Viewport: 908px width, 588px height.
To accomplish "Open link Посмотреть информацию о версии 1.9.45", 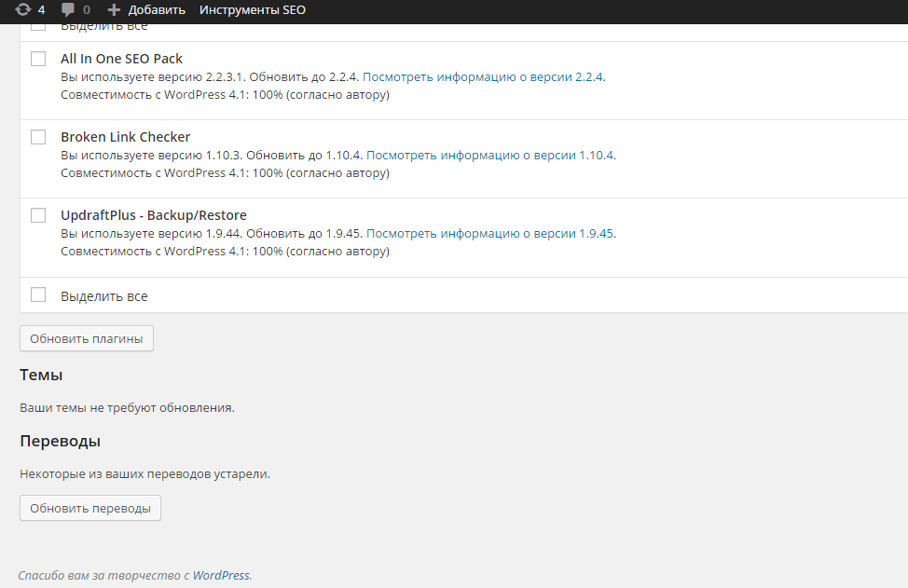I will point(490,233).
